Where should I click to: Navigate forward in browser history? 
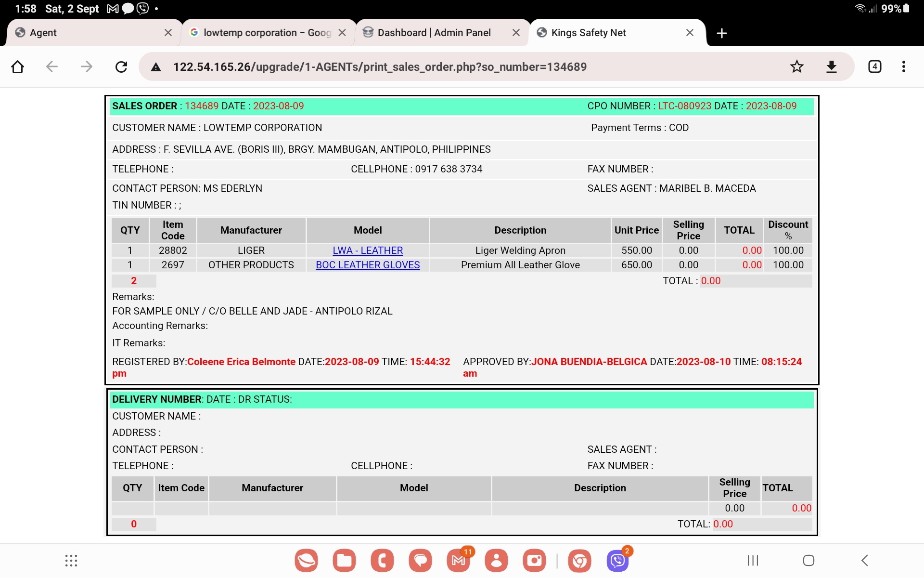87,66
